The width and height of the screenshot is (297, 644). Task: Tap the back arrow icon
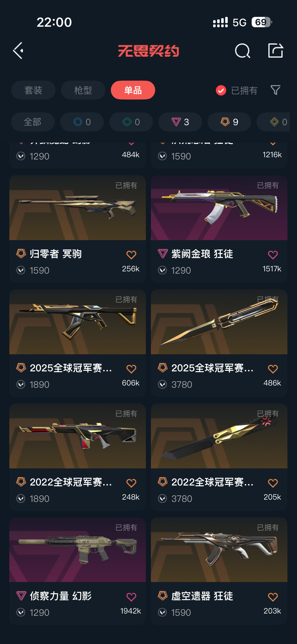click(18, 51)
